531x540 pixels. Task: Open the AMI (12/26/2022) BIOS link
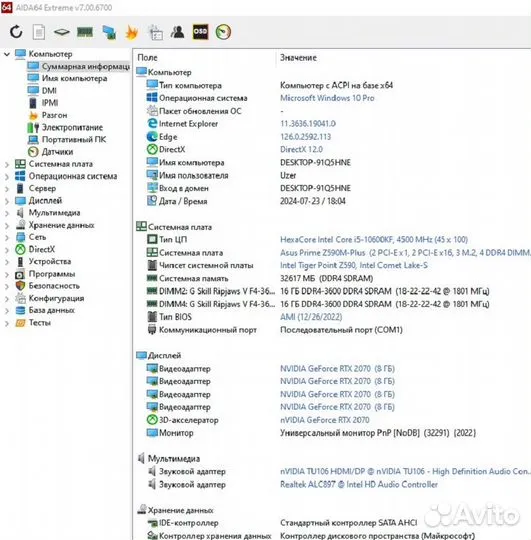tap(311, 317)
